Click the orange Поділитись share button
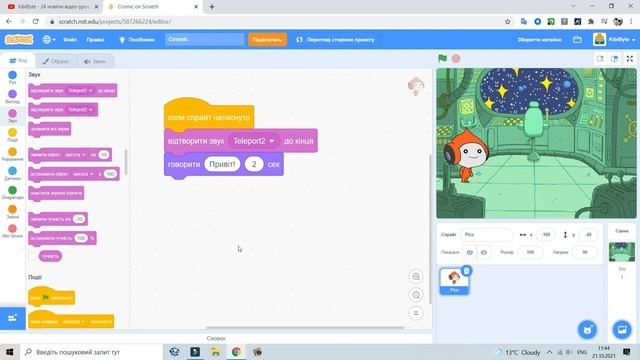 tap(267, 40)
